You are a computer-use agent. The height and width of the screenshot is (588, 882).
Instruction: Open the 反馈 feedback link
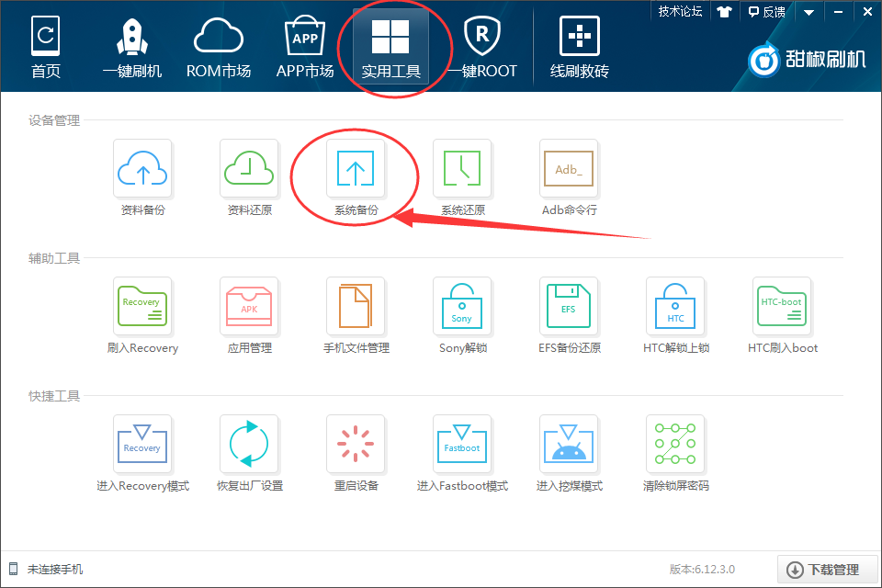pyautogui.click(x=768, y=12)
